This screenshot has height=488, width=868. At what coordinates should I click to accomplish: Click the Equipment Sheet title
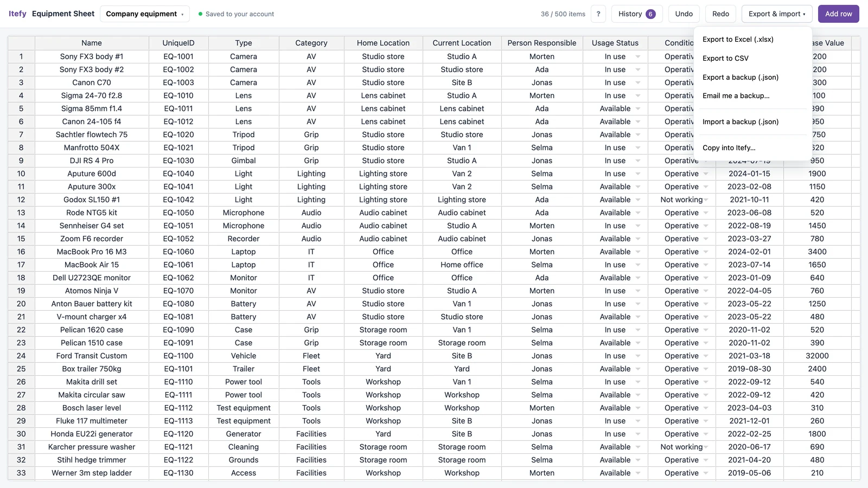click(x=63, y=14)
